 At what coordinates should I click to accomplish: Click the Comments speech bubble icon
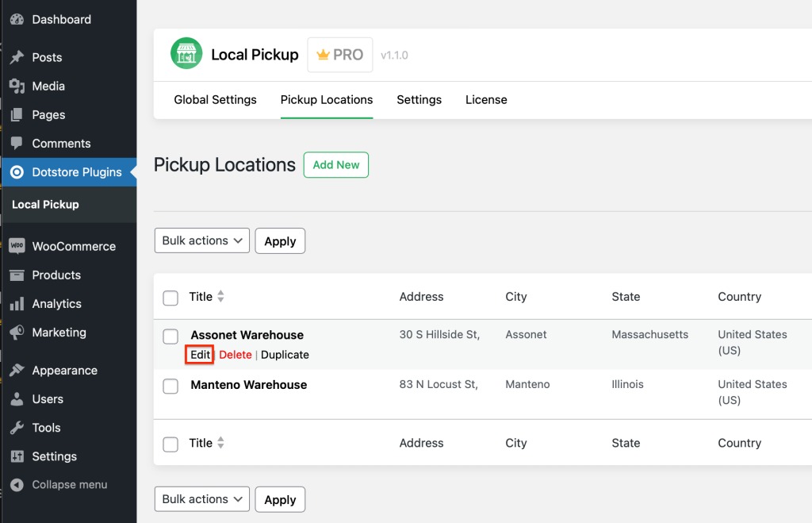17,144
